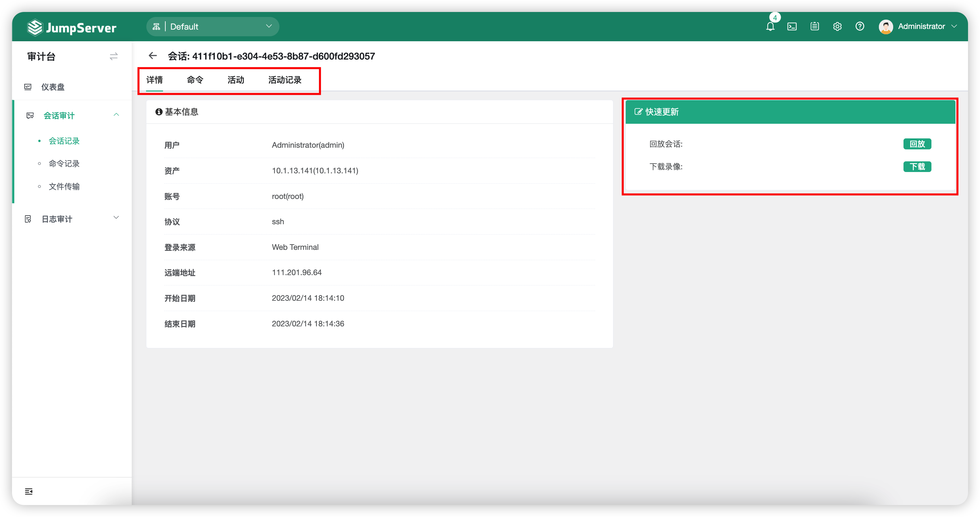Open system settings gear icon
The height and width of the screenshot is (517, 980).
point(837,26)
